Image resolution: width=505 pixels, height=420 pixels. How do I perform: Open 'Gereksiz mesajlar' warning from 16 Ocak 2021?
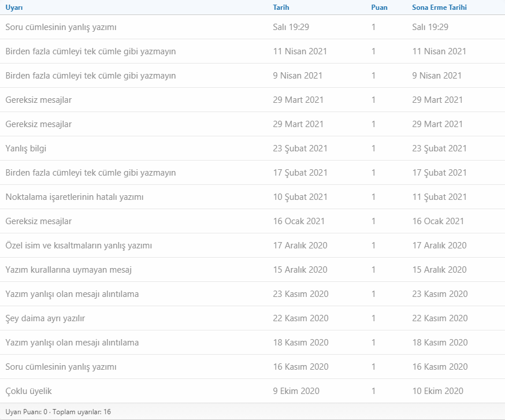click(39, 221)
